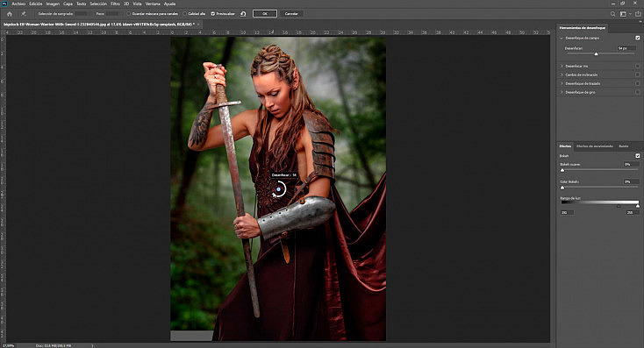This screenshot has height=348, width=644.
Task: Click the Bokeh suave slider handle
Action: coord(562,170)
